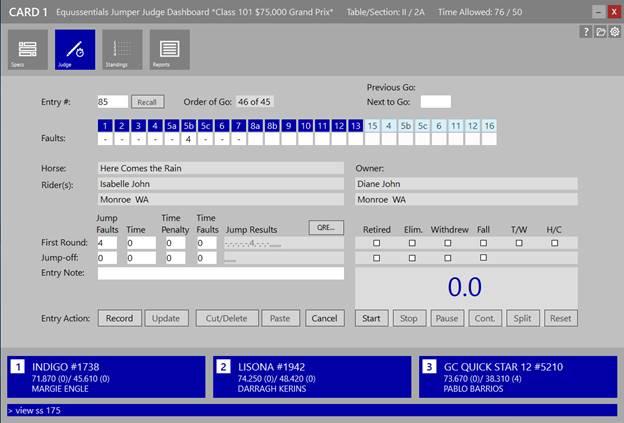Click the open folder icon
The height and width of the screenshot is (423, 624).
click(x=600, y=32)
